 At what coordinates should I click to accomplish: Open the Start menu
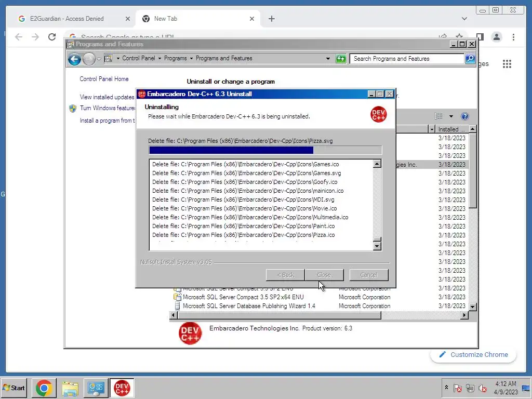(x=14, y=388)
